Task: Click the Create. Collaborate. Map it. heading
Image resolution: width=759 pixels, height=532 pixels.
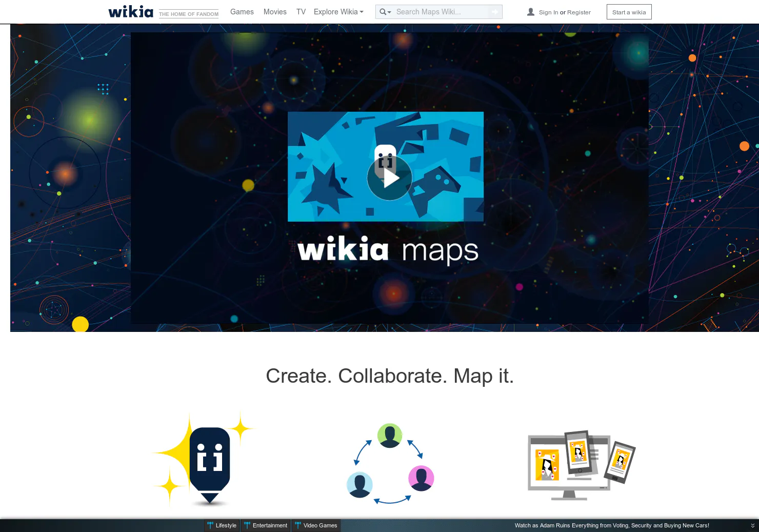Action: (x=390, y=376)
